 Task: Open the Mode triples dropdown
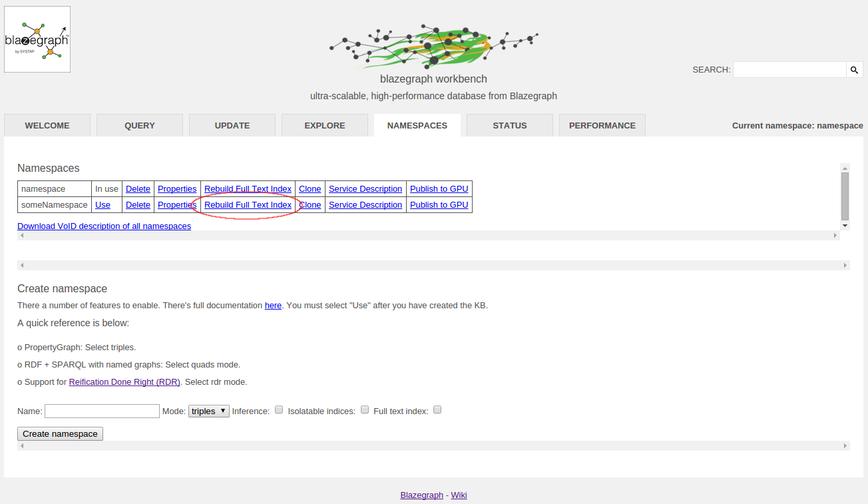(x=209, y=411)
